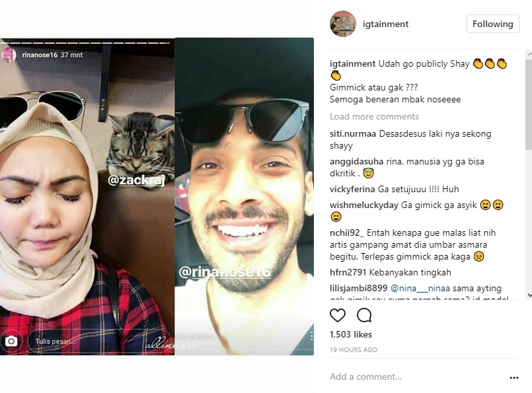The image size is (532, 393).
Task: Click scrollbar up arrow in comments
Action: pos(529,54)
